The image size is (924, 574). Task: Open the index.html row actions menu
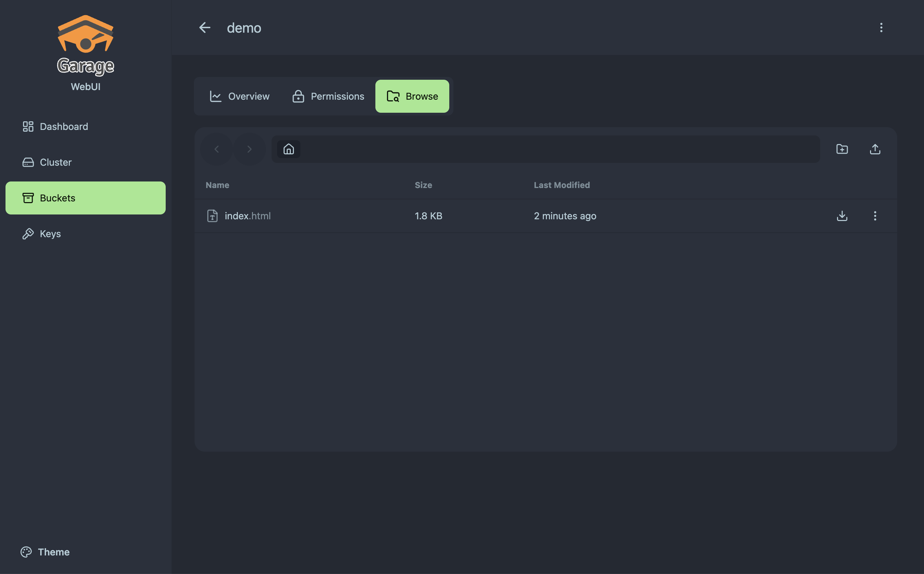(x=874, y=216)
